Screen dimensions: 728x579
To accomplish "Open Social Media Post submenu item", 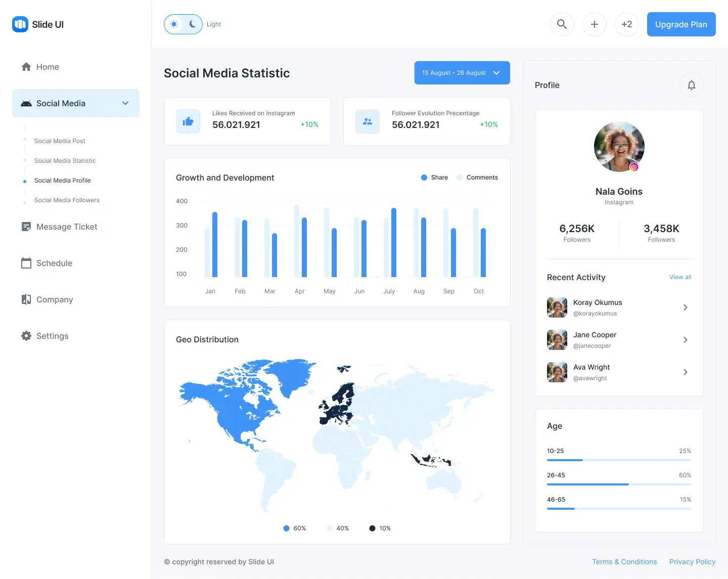I will pyautogui.click(x=60, y=141).
